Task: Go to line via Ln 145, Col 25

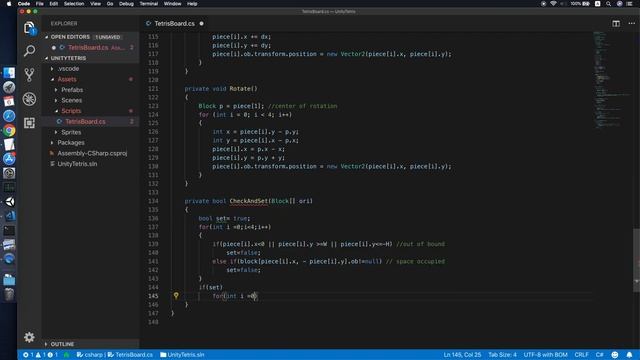Action: pos(462,355)
